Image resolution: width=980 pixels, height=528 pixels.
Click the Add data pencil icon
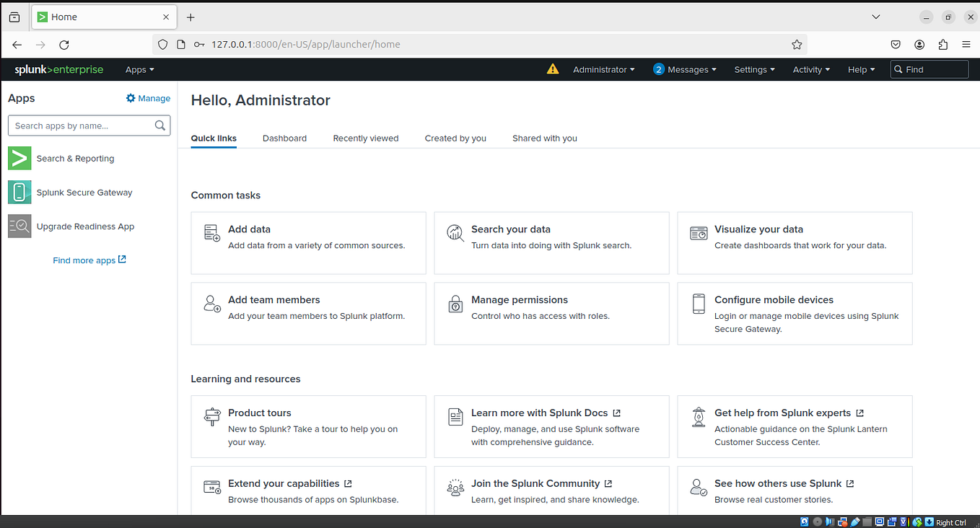point(211,233)
